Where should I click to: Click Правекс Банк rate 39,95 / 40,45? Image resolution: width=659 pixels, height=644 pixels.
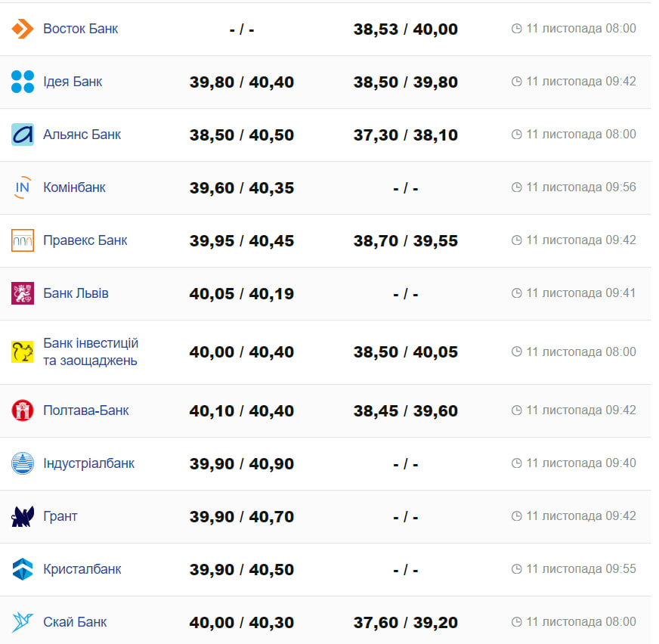(x=242, y=241)
